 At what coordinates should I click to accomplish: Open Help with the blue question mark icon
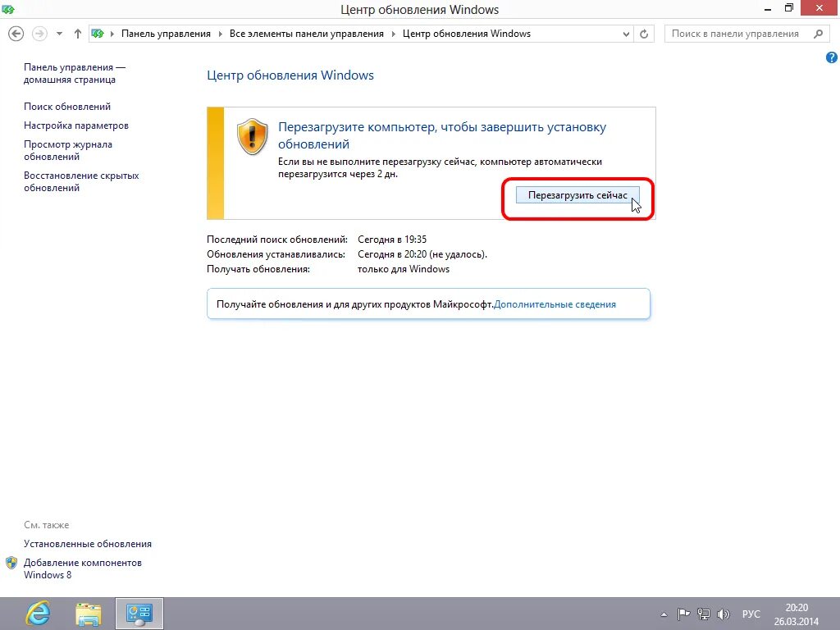832,57
